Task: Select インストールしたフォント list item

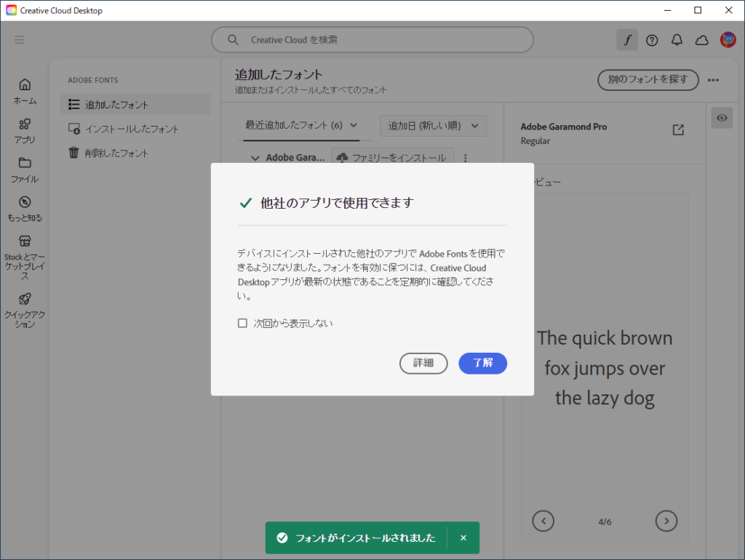Action: [x=135, y=129]
